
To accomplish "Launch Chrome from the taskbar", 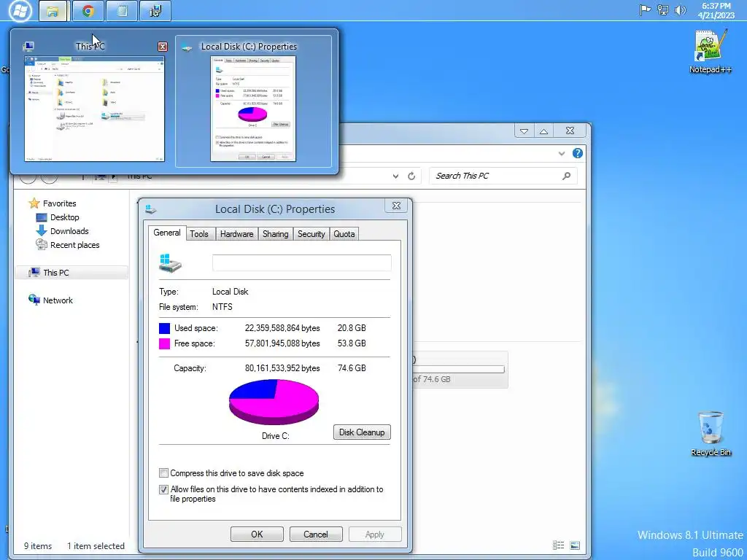I will coord(88,11).
